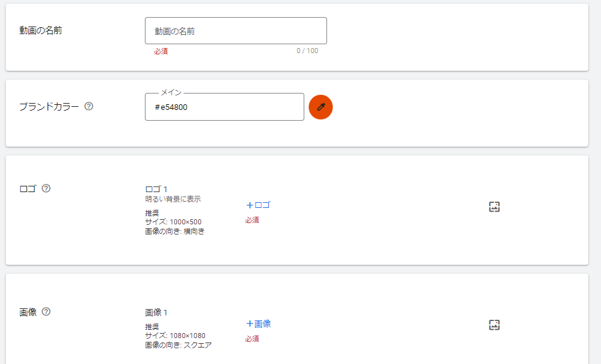Click the メイン hex color field

click(224, 107)
